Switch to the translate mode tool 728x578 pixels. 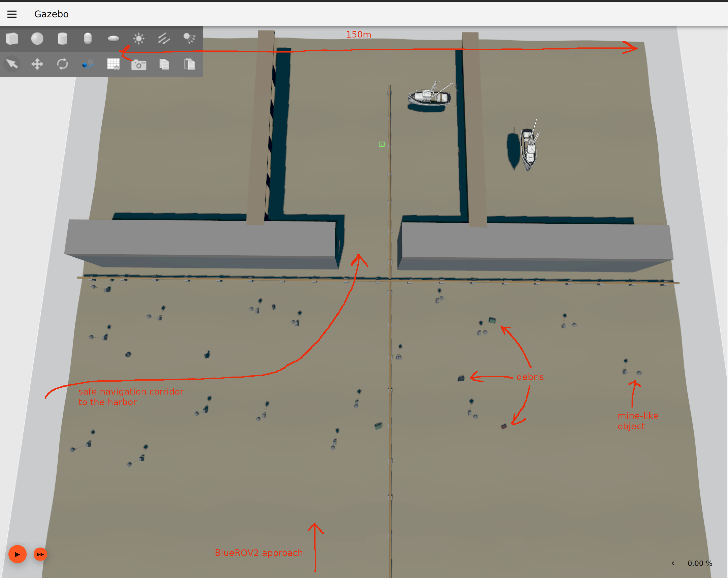tap(37, 64)
